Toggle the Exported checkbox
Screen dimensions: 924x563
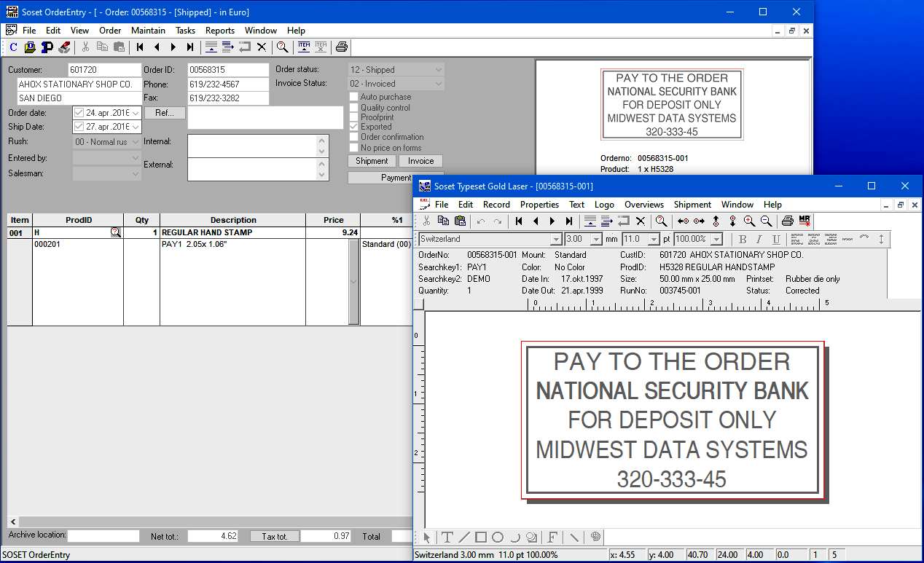(x=354, y=127)
